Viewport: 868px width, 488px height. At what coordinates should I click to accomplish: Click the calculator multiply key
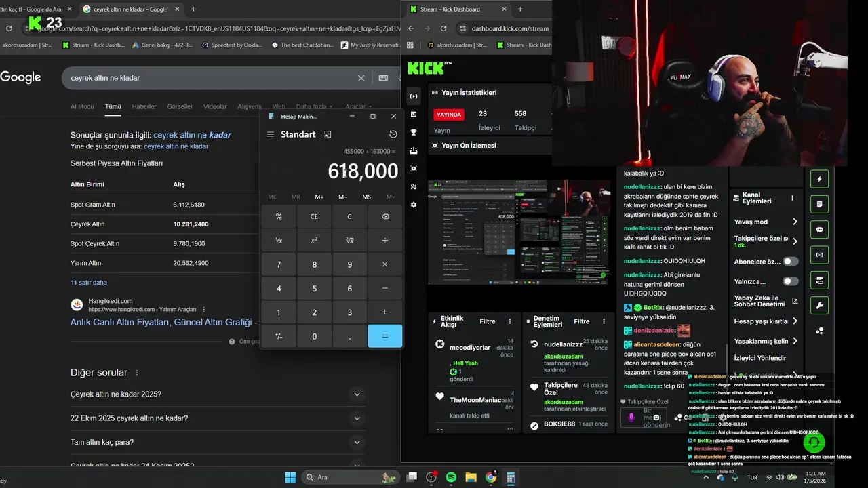coord(385,264)
